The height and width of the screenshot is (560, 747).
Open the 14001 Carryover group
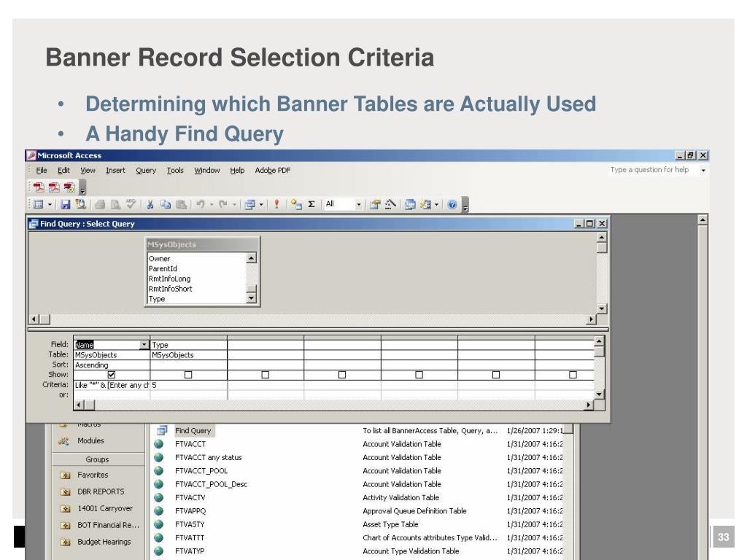point(105,508)
